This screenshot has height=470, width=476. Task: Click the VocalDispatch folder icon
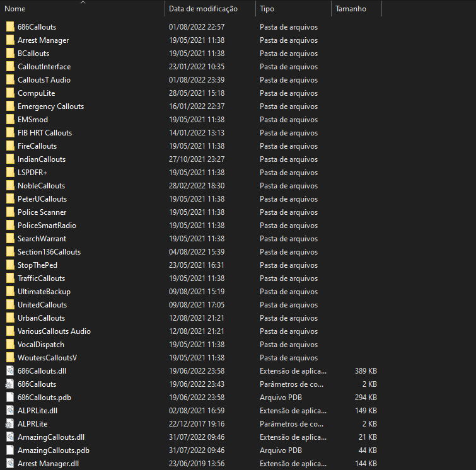coord(10,345)
